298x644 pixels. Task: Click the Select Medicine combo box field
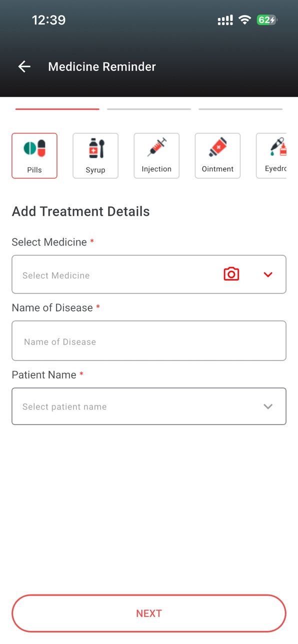point(149,275)
